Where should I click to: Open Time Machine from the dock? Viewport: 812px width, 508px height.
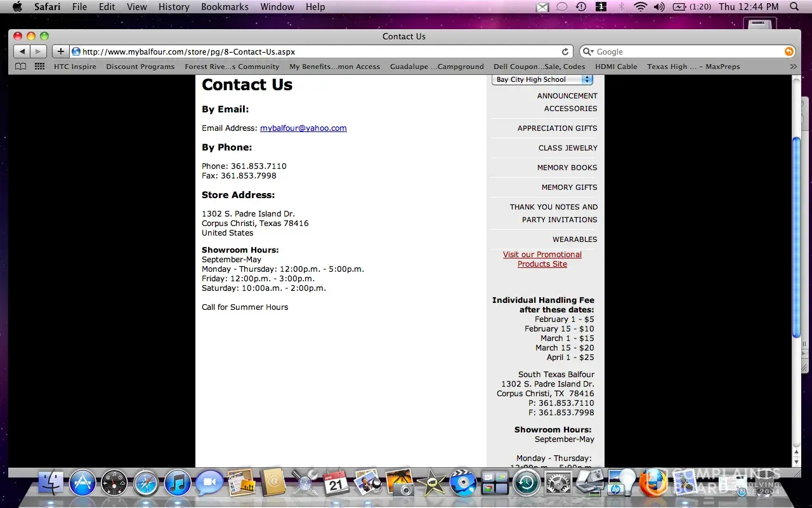tap(526, 484)
